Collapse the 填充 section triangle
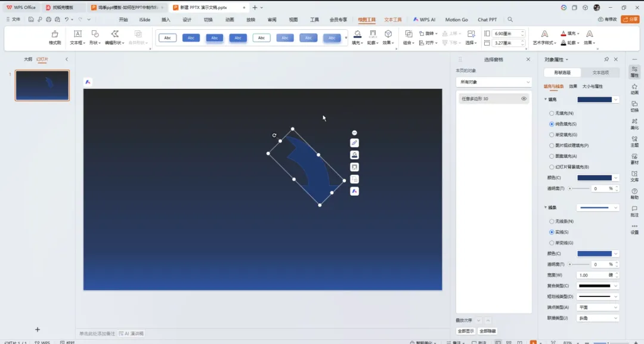The image size is (644, 344). 546,100
